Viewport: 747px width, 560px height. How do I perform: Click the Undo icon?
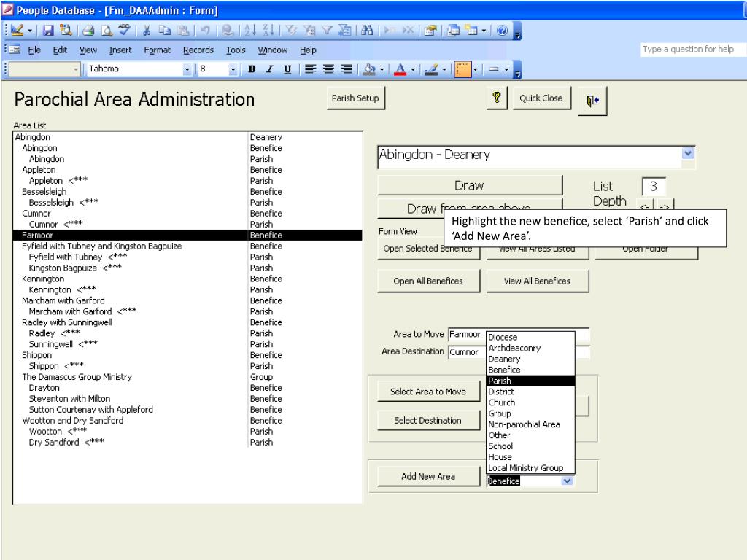click(205, 31)
